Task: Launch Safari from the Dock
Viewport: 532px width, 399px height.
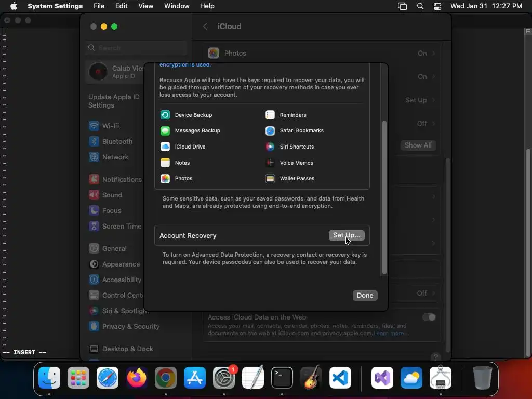Action: (x=108, y=377)
